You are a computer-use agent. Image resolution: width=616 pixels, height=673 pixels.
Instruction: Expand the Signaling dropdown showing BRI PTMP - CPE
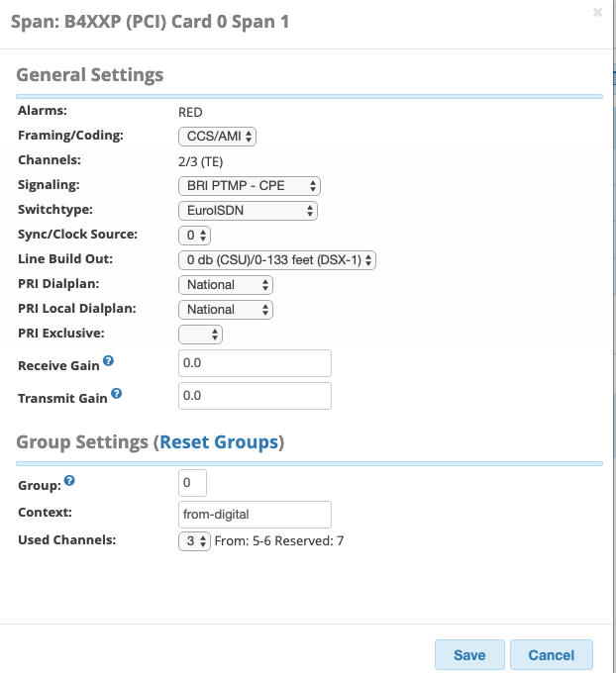coord(249,185)
